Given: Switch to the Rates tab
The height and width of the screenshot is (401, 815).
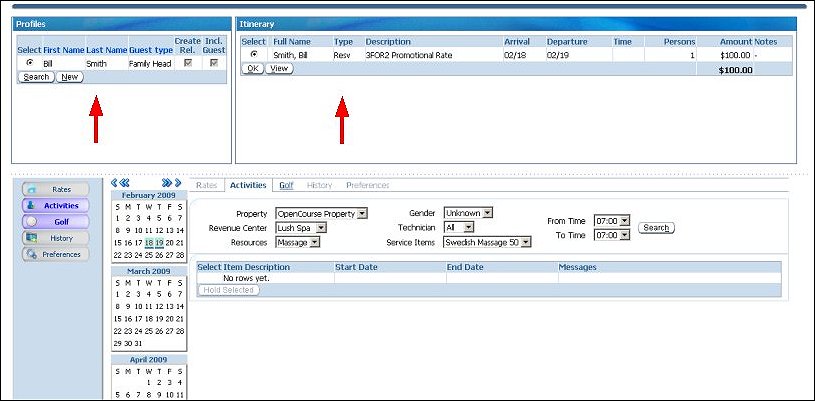Looking at the screenshot, I should coord(207,185).
